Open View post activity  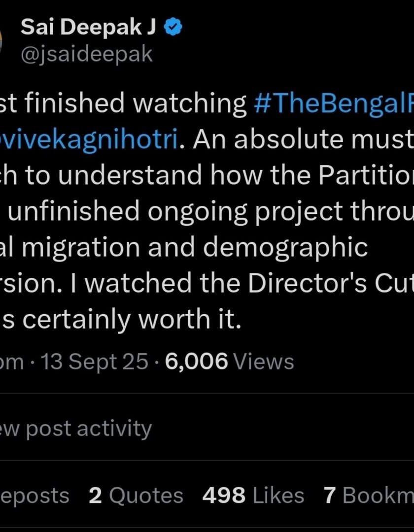pyautogui.click(x=75, y=428)
